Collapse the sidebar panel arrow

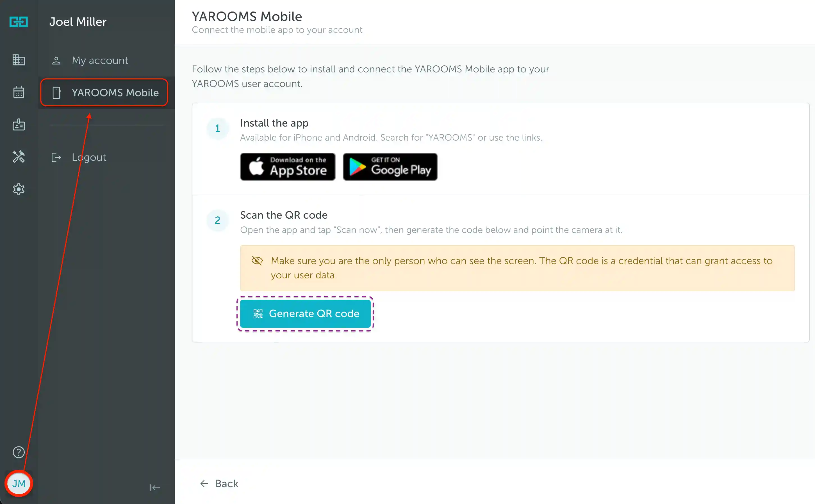tap(155, 488)
